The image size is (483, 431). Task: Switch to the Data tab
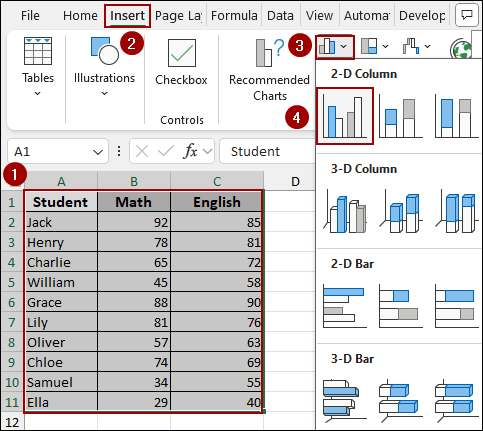[280, 16]
